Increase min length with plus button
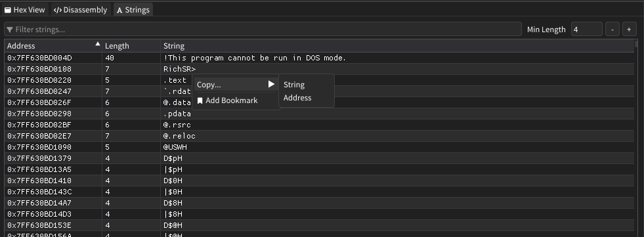Image resolution: width=644 pixels, height=237 pixels. 629,30
